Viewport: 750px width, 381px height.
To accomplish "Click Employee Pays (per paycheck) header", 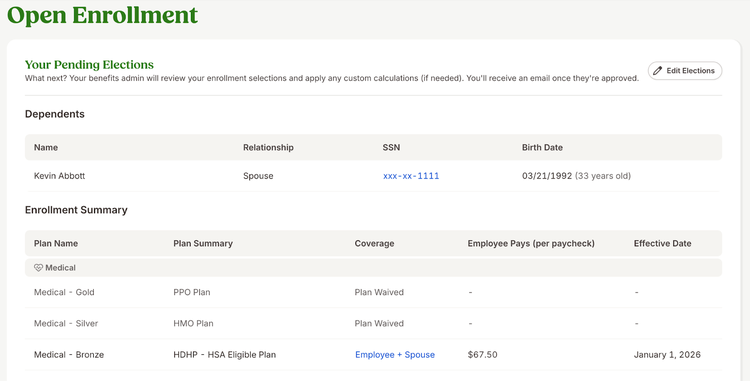I will pyautogui.click(x=531, y=243).
